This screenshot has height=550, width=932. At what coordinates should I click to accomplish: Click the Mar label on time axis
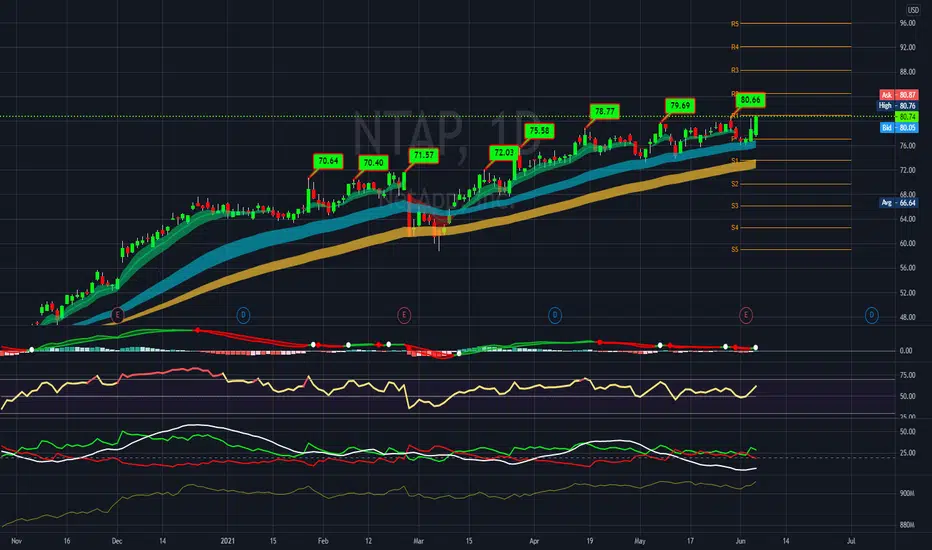(x=418, y=541)
